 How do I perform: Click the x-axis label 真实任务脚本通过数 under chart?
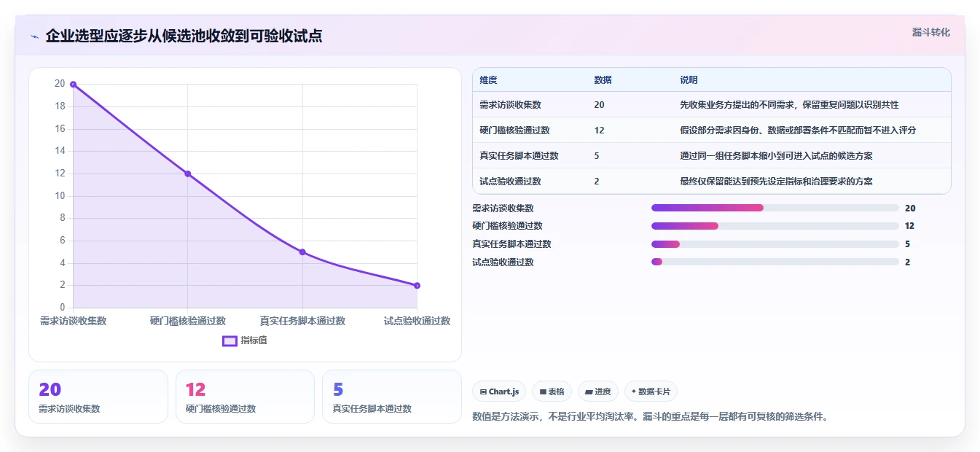[x=302, y=321]
